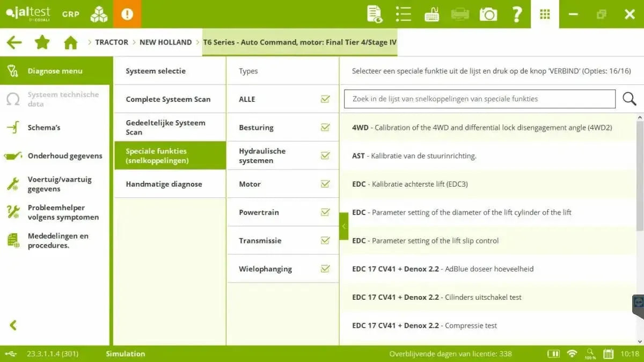Open Jaltest help with the question mark icon
644x362 pixels.
click(517, 14)
